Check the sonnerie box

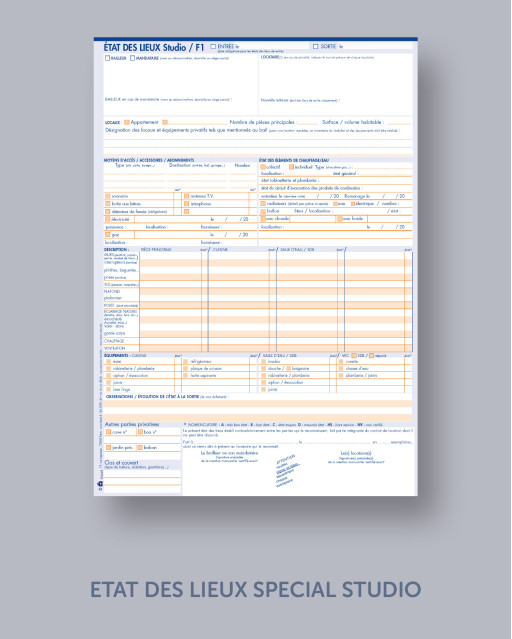108,196
